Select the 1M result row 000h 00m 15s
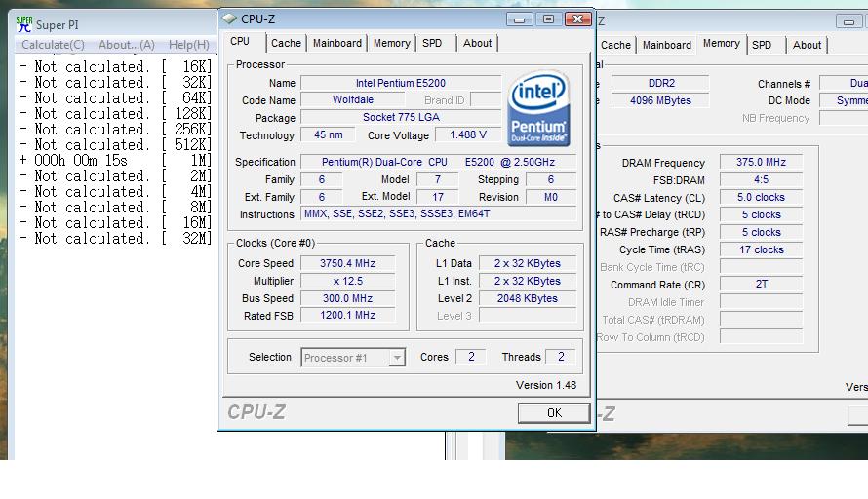This screenshot has height=499, width=868. 115,161
